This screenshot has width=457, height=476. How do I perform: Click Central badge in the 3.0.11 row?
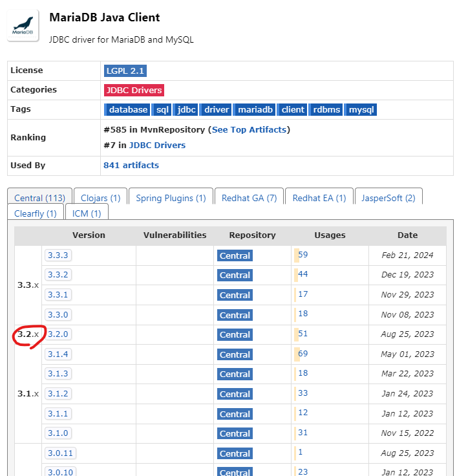(235, 453)
